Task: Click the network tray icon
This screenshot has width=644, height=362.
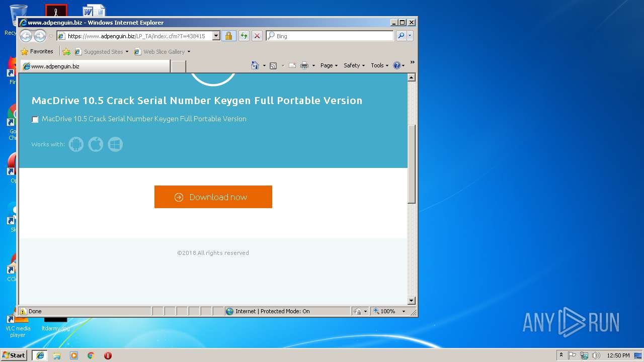Action: point(584,355)
